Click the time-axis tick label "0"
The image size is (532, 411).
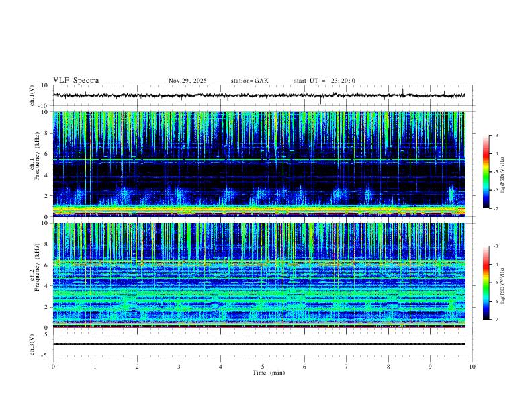[x=53, y=367]
